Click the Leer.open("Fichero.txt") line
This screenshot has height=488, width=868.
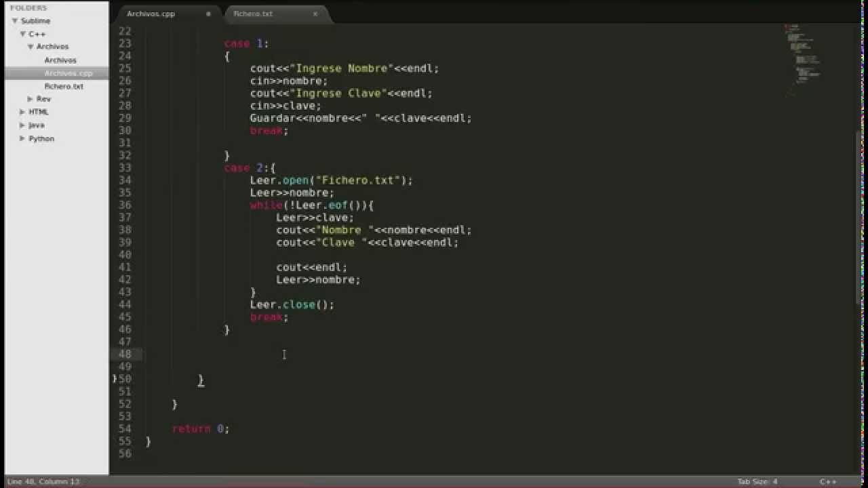click(x=331, y=180)
